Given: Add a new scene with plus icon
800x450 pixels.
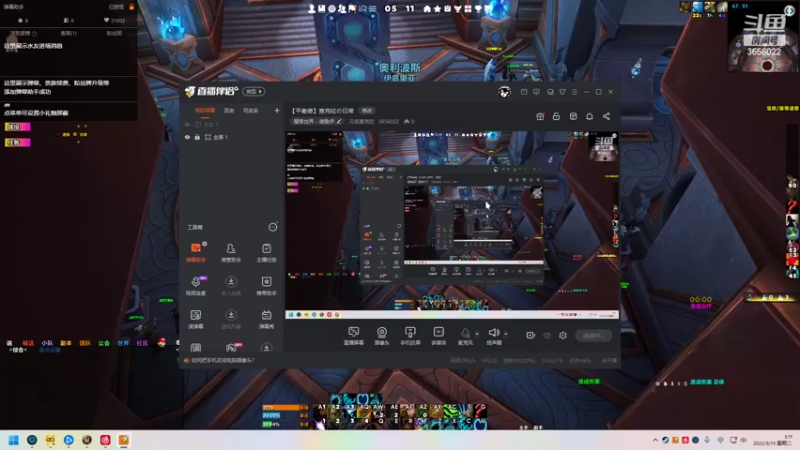Looking at the screenshot, I should [x=277, y=110].
